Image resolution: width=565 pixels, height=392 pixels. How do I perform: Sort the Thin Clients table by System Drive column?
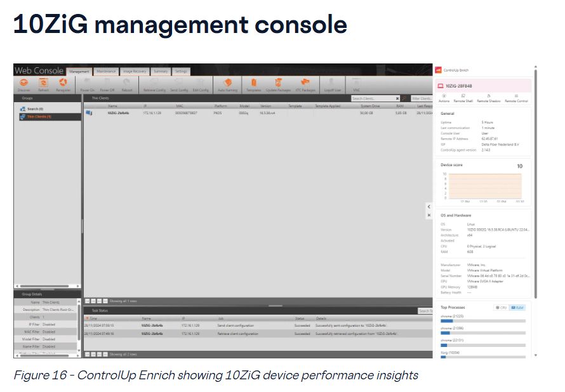point(370,106)
